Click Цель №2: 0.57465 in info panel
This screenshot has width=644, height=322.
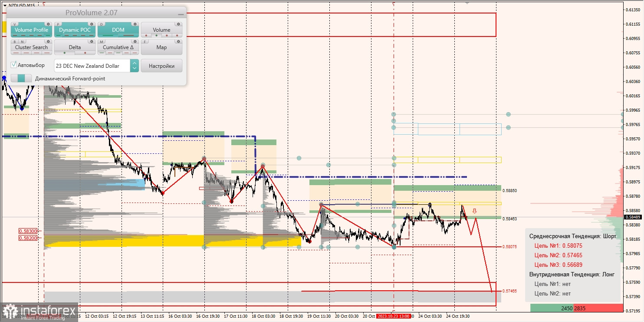pos(558,255)
